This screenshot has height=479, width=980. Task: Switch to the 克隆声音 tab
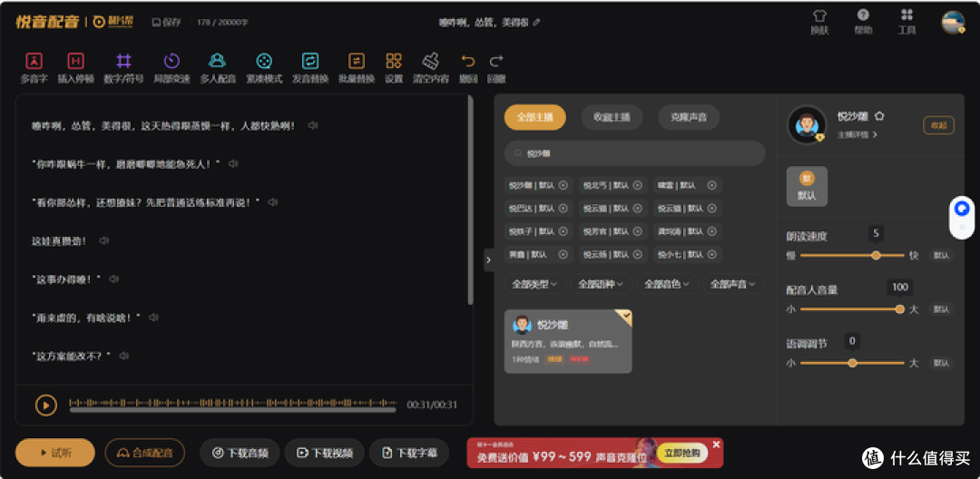click(689, 117)
